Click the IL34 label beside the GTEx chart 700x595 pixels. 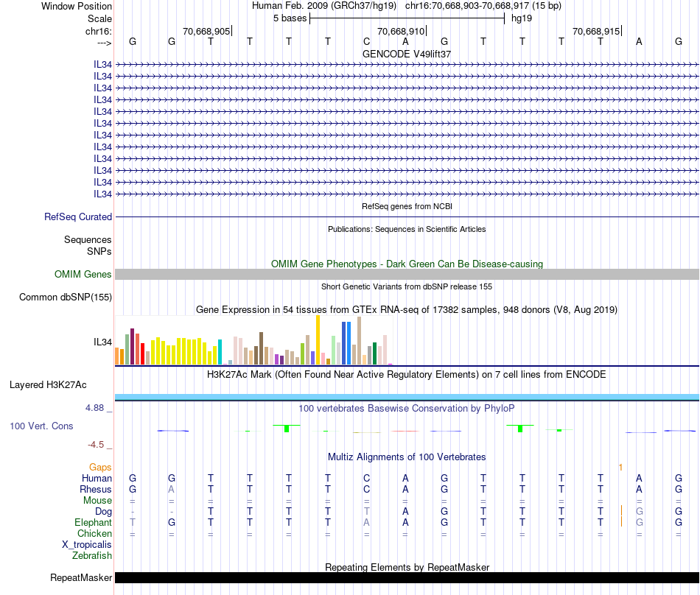[x=102, y=342]
